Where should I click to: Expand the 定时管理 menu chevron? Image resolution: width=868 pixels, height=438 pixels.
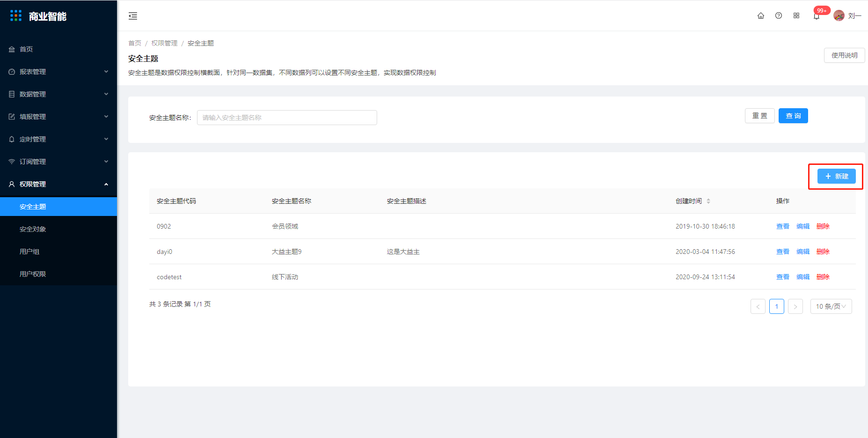pos(106,139)
